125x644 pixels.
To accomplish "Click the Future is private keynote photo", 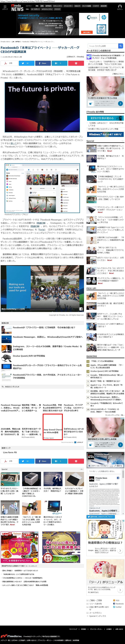I will (x=42, y=107).
